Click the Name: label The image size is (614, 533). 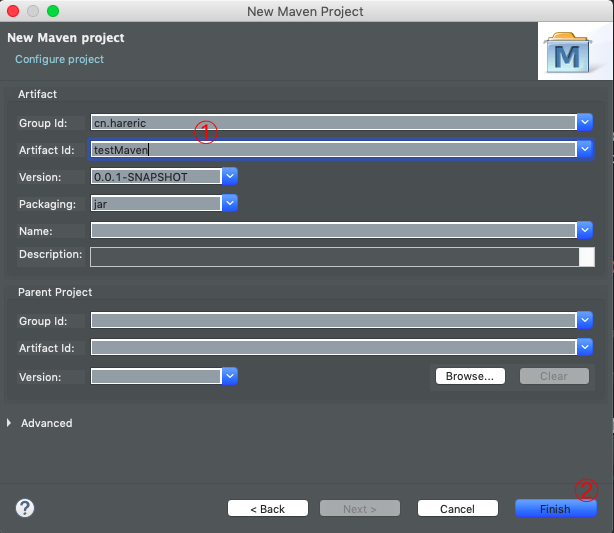coord(36,231)
